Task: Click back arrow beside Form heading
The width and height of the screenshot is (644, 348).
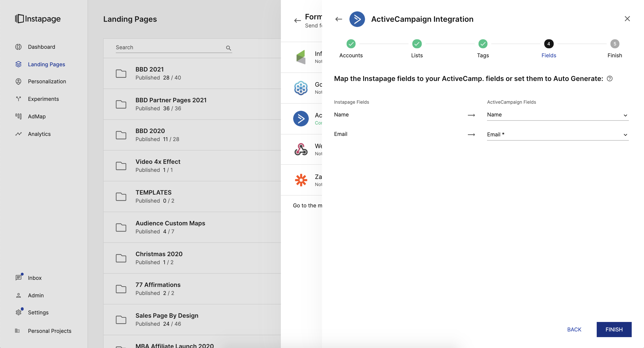Action: 297,21
